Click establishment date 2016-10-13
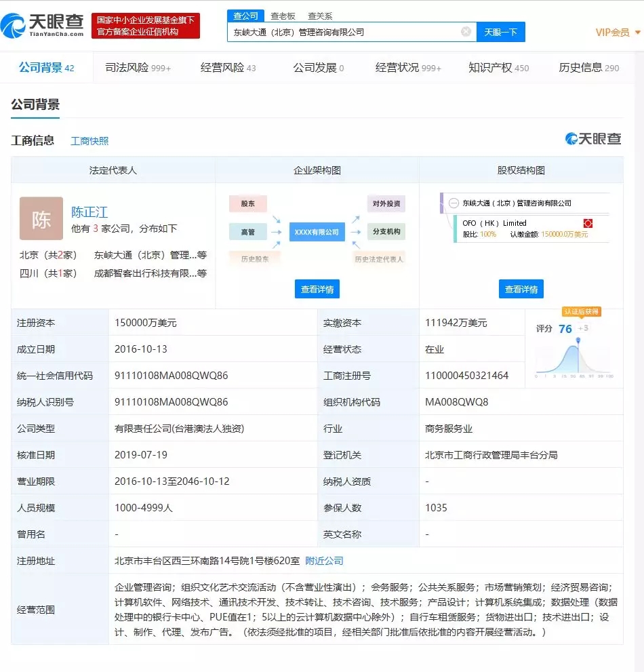The height and width of the screenshot is (672, 644). tap(141, 349)
